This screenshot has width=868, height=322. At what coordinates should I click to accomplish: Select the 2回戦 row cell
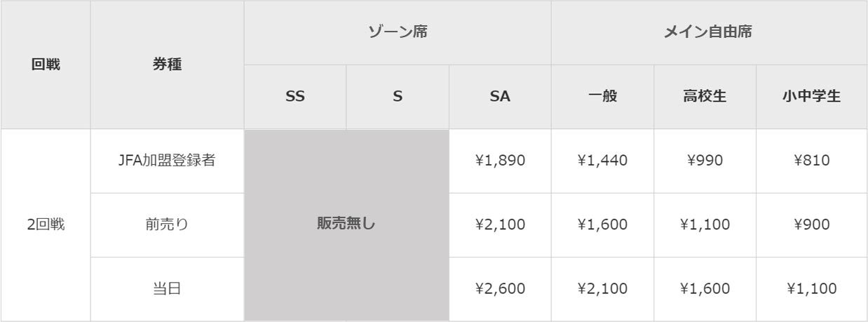(x=46, y=225)
